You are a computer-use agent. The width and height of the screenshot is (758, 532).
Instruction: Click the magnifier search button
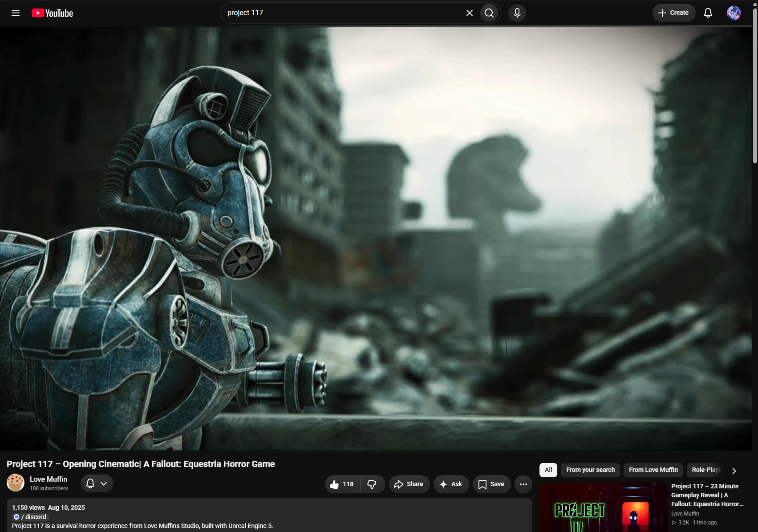[489, 13]
